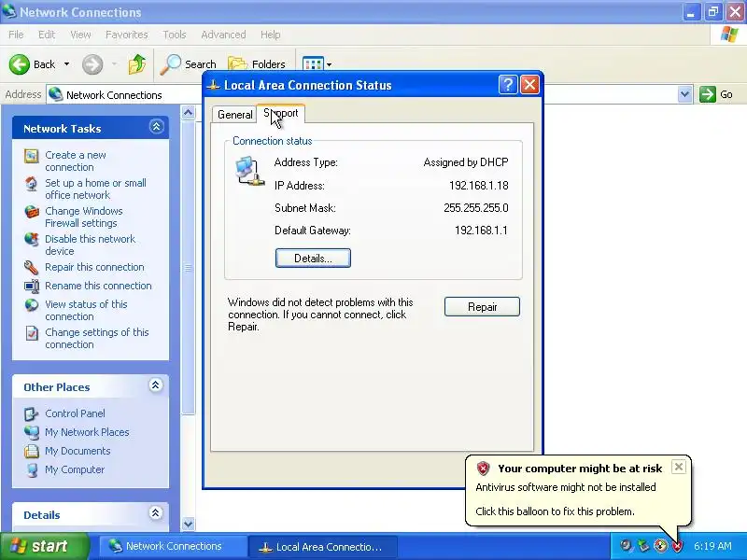Collapse the Network Tasks panel
Viewport: 747px width, 560px height.
(156, 127)
